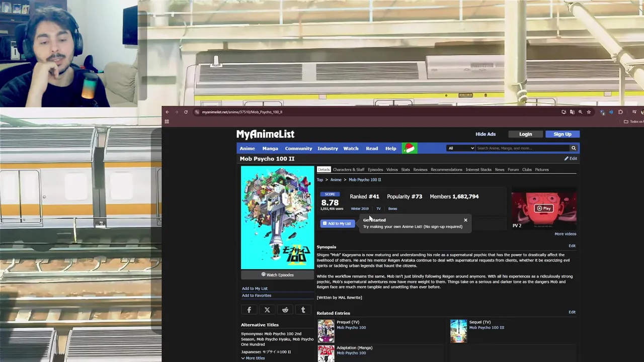Viewport: 644px width, 362px height.
Task: Click the Top breadcrumb link
Action: (320, 180)
